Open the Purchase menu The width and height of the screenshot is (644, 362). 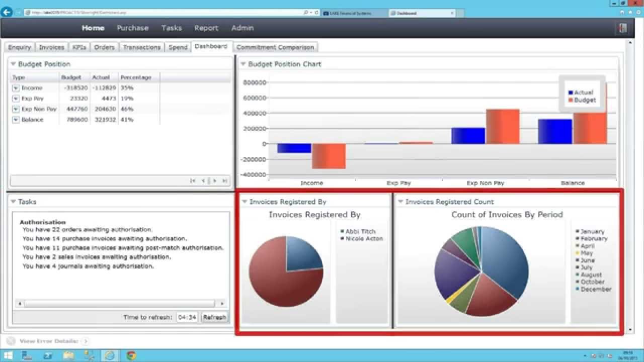(132, 28)
